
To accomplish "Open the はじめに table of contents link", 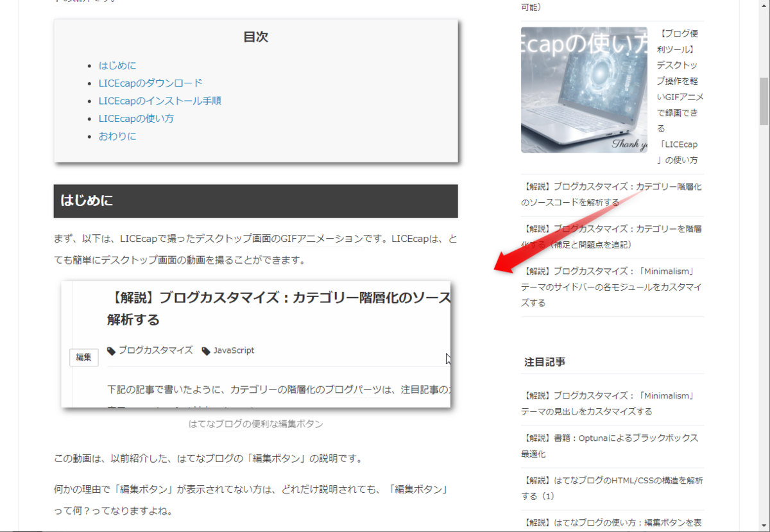I will pos(117,65).
